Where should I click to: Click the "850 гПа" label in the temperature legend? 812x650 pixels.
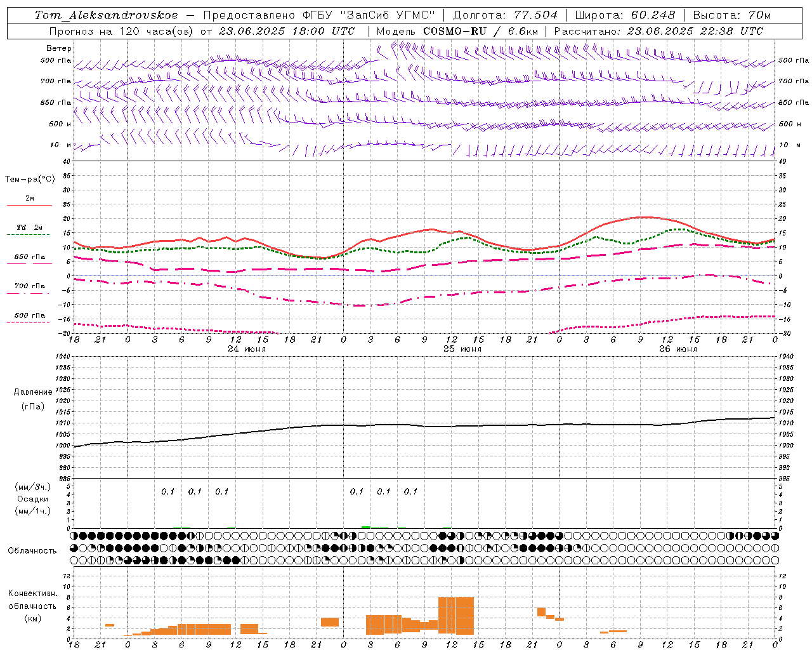[30, 257]
